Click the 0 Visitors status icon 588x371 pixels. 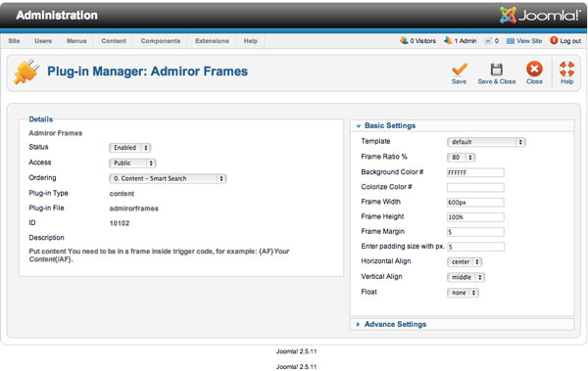tap(404, 40)
